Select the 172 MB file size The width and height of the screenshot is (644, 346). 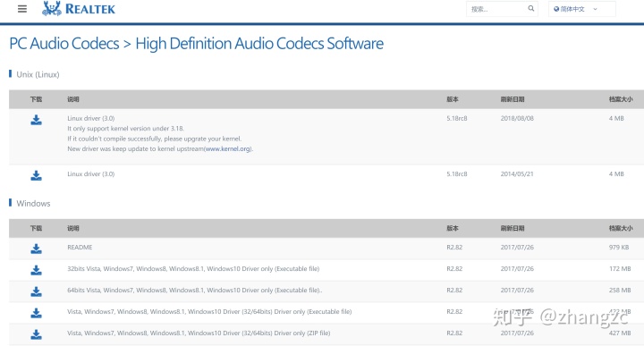point(620,269)
